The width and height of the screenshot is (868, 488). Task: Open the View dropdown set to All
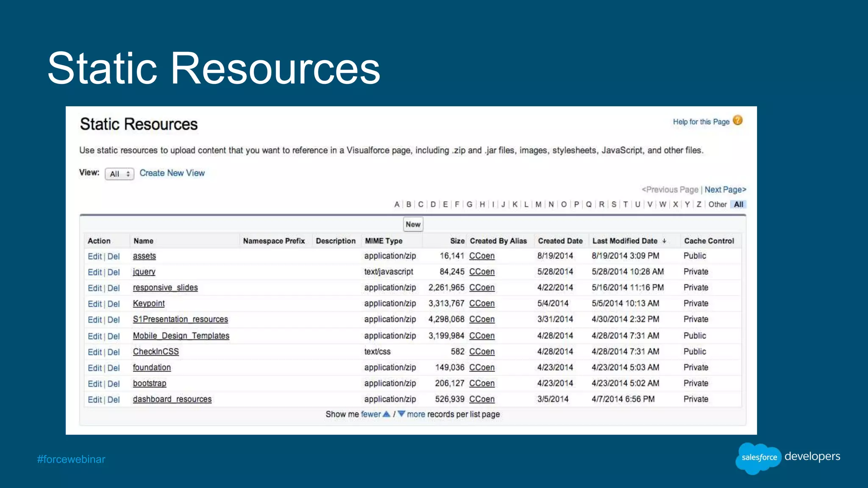tap(120, 174)
